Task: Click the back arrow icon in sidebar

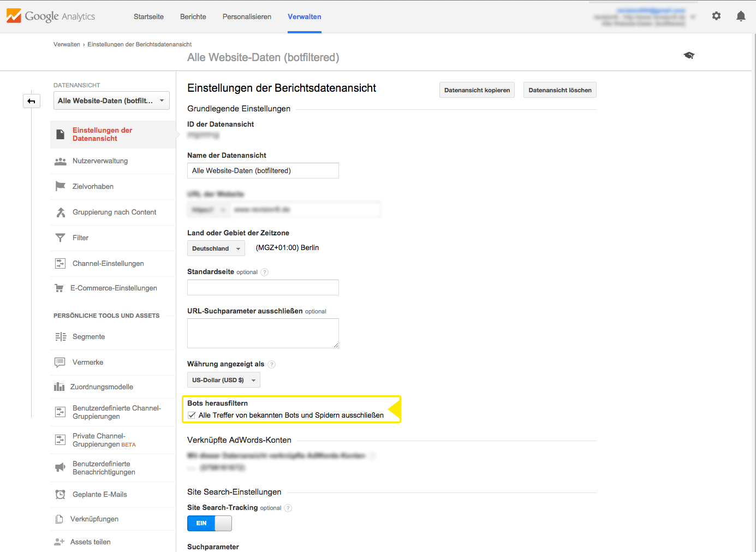Action: [x=32, y=101]
